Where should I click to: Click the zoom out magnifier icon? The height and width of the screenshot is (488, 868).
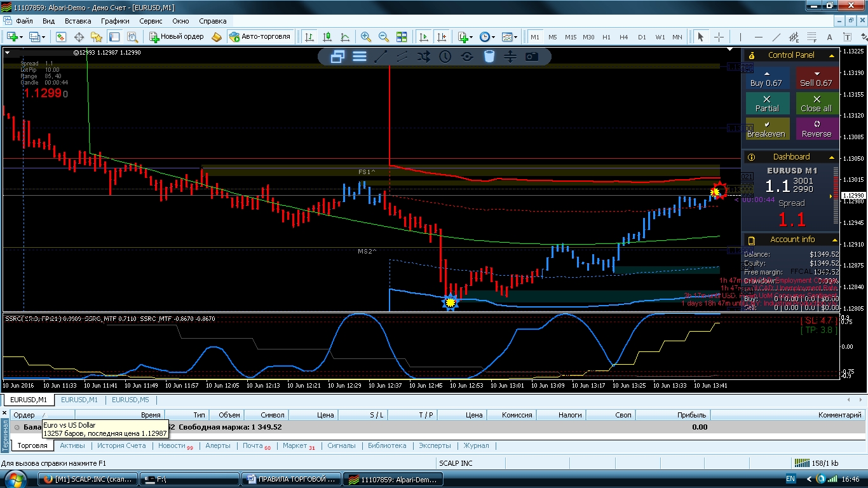pos(384,37)
